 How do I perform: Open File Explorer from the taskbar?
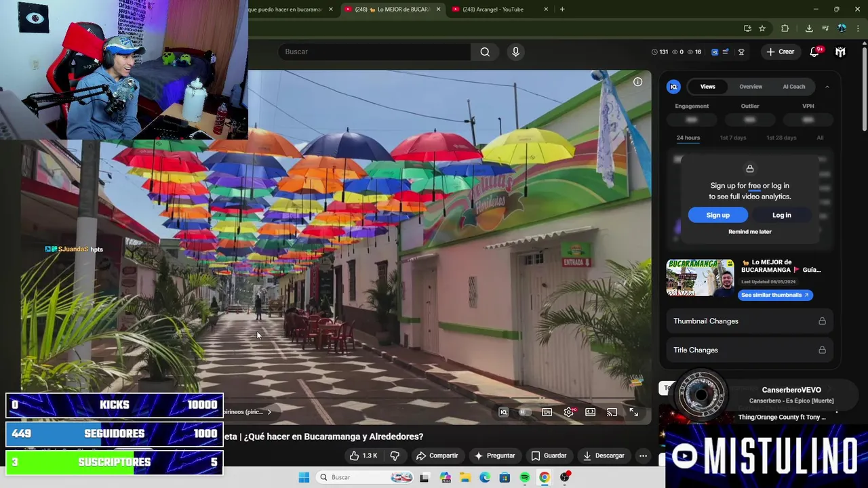465,477
